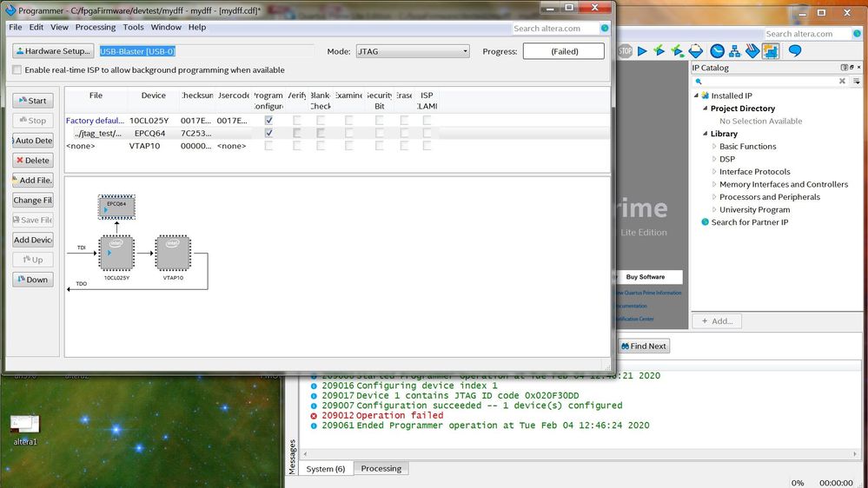The image size is (868, 488).
Task: Open the JTAG Mode dropdown
Action: [x=413, y=51]
